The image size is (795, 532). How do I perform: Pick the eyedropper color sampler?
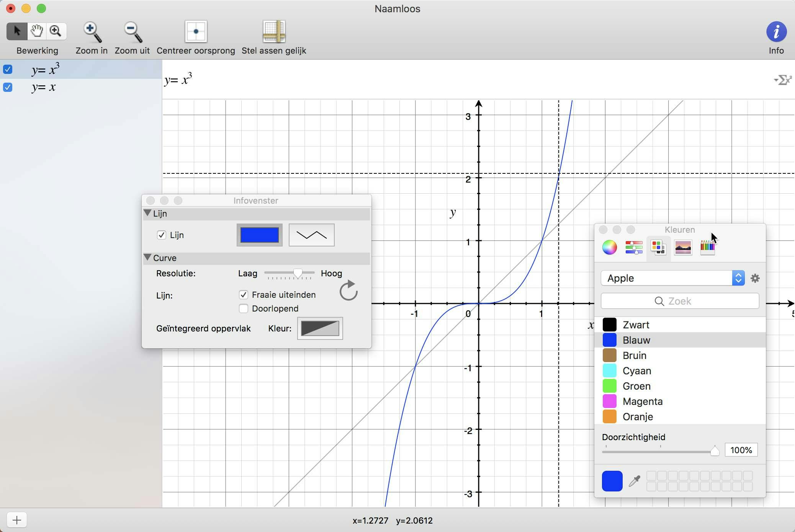635,481
